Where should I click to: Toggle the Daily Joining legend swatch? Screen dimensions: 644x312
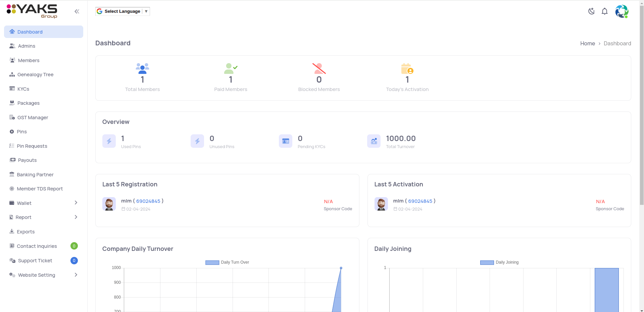tap(487, 263)
